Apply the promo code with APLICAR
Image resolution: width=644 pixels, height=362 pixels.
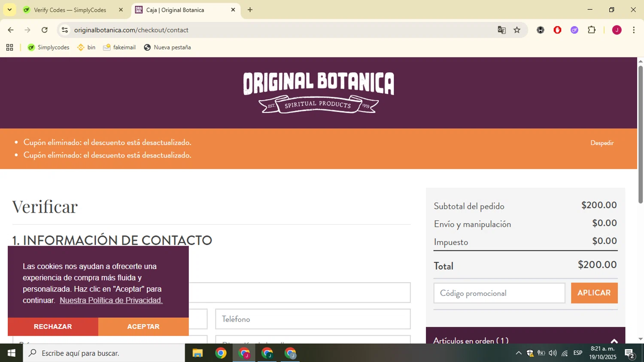(594, 293)
